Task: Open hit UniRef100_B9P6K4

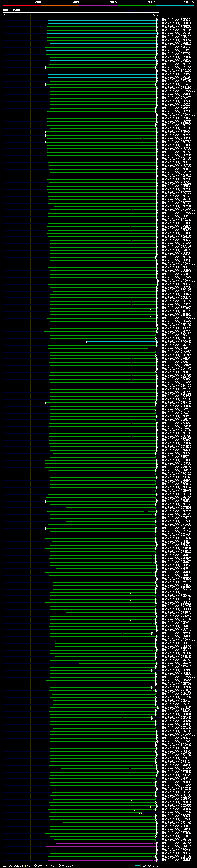Action: (177, 20)
